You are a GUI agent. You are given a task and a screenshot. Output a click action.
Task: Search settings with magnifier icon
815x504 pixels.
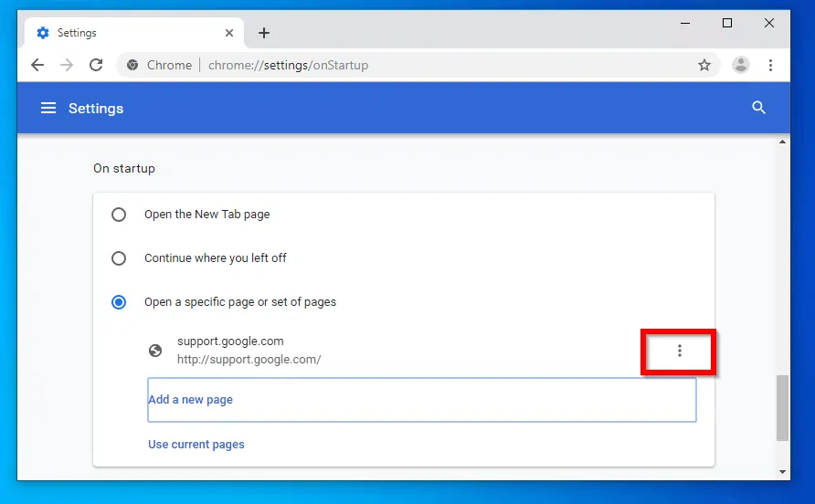(758, 108)
